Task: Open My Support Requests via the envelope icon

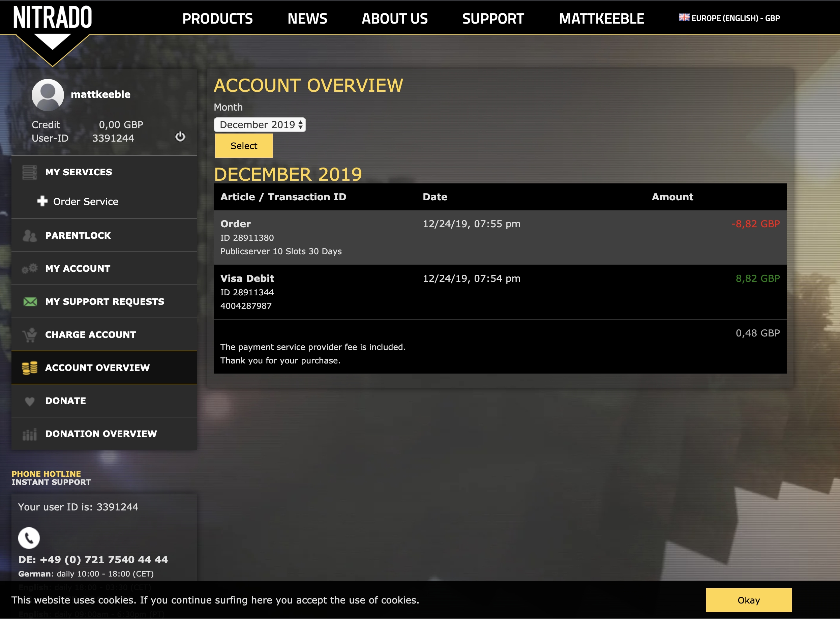Action: [30, 302]
